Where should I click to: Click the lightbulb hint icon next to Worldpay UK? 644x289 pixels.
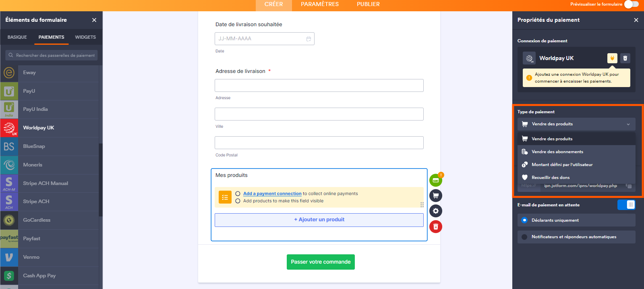tap(612, 58)
